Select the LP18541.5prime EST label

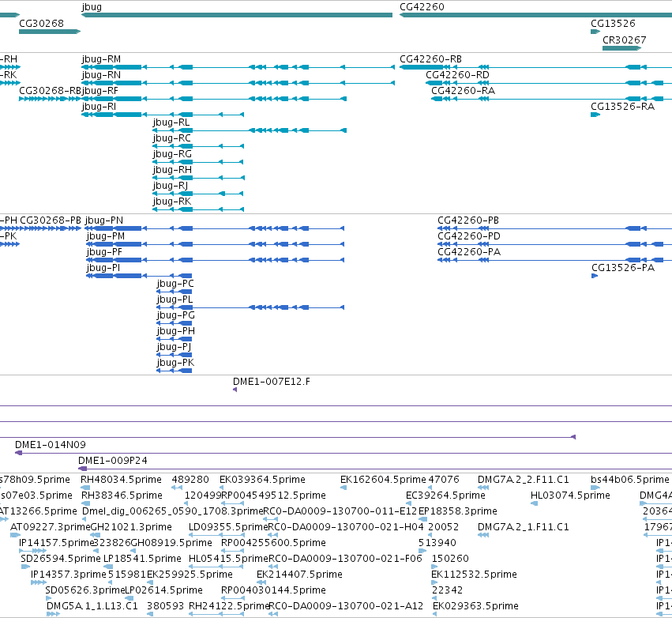(x=143, y=559)
